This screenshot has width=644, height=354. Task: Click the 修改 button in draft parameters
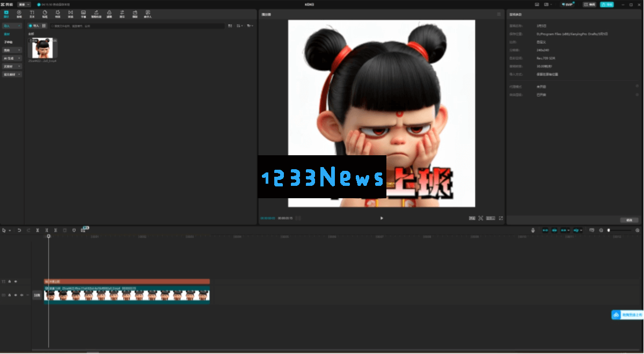(630, 220)
